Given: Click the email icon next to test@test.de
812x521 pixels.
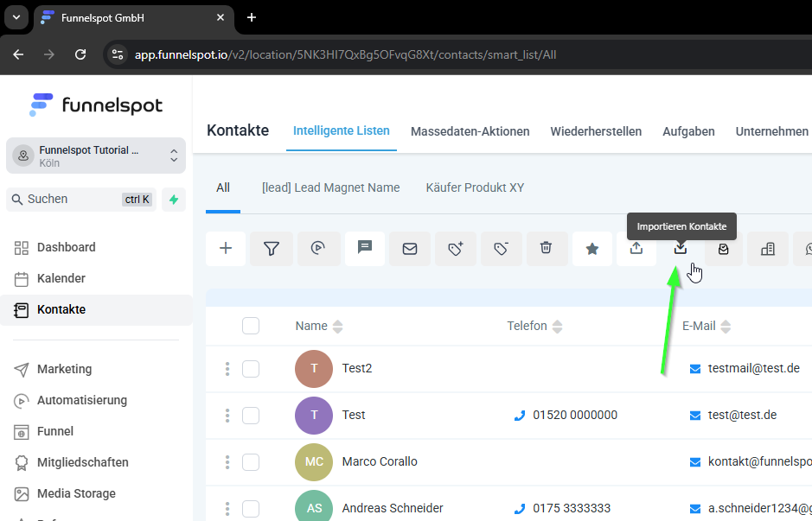Looking at the screenshot, I should pos(695,416).
